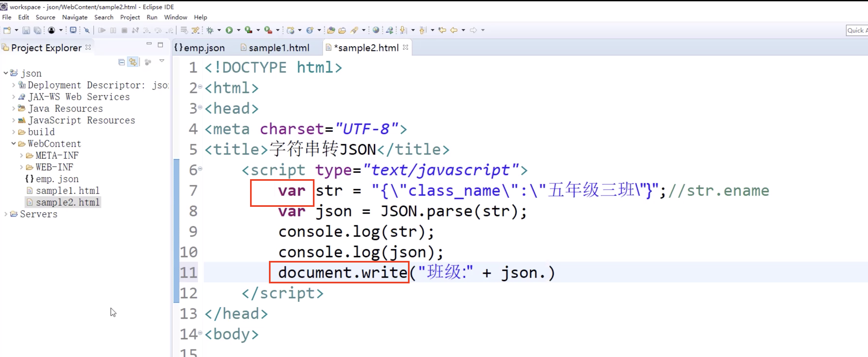The height and width of the screenshot is (357, 868).
Task: Toggle the Use Step Filters icon
Action: [x=195, y=30]
